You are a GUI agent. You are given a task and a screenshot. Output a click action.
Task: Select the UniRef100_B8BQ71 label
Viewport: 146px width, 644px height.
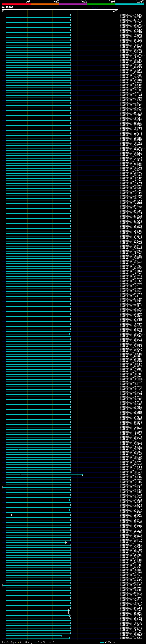pos(131,537)
